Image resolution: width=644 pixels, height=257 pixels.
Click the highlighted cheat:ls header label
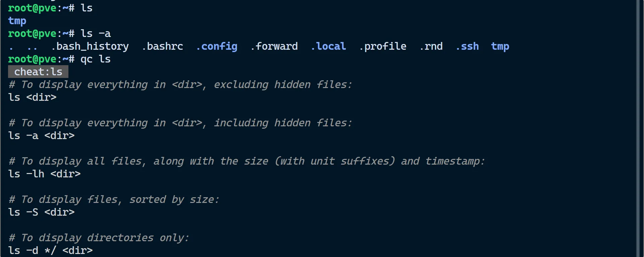[x=38, y=72]
